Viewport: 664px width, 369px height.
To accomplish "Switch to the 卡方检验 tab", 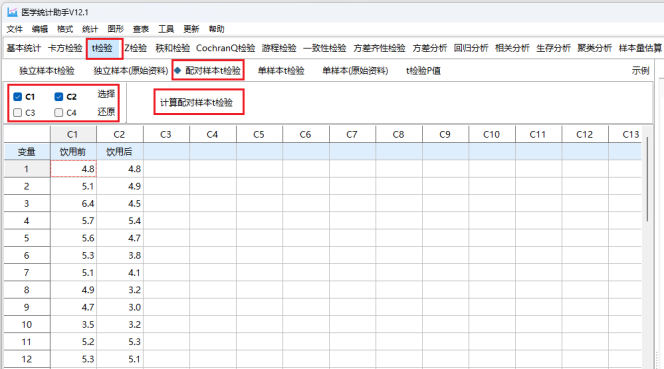I will [x=65, y=48].
